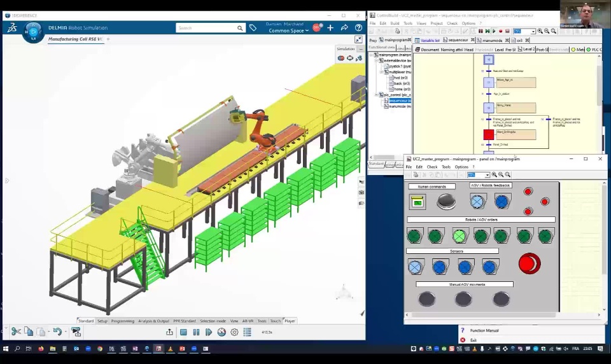This screenshot has width=611, height=364.
Task: Click the share/export icon left of Stop
Action: click(x=169, y=332)
